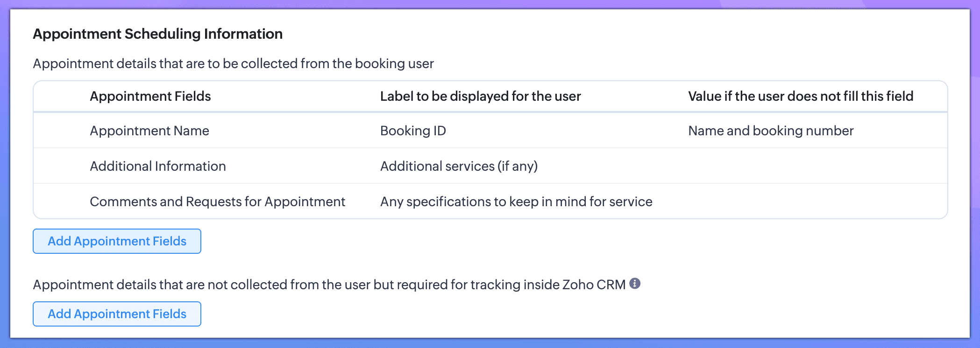Click blank leading cell before Additional Information

coord(61,166)
